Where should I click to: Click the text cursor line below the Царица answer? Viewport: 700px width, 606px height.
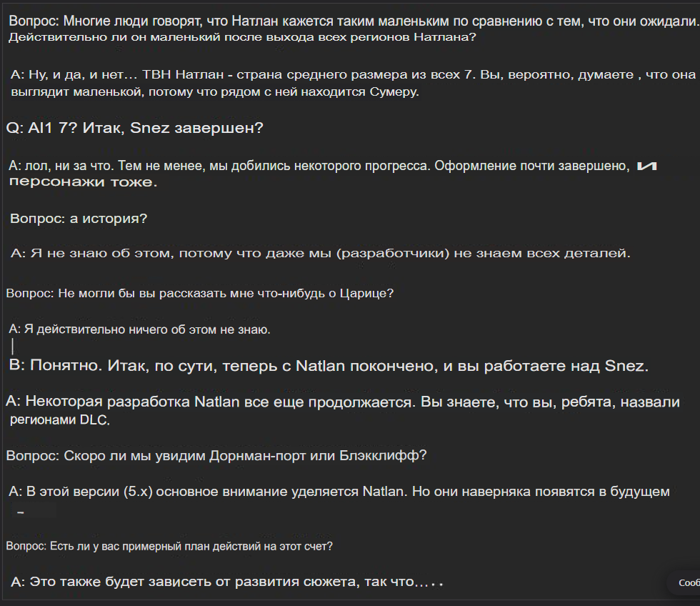point(14,347)
